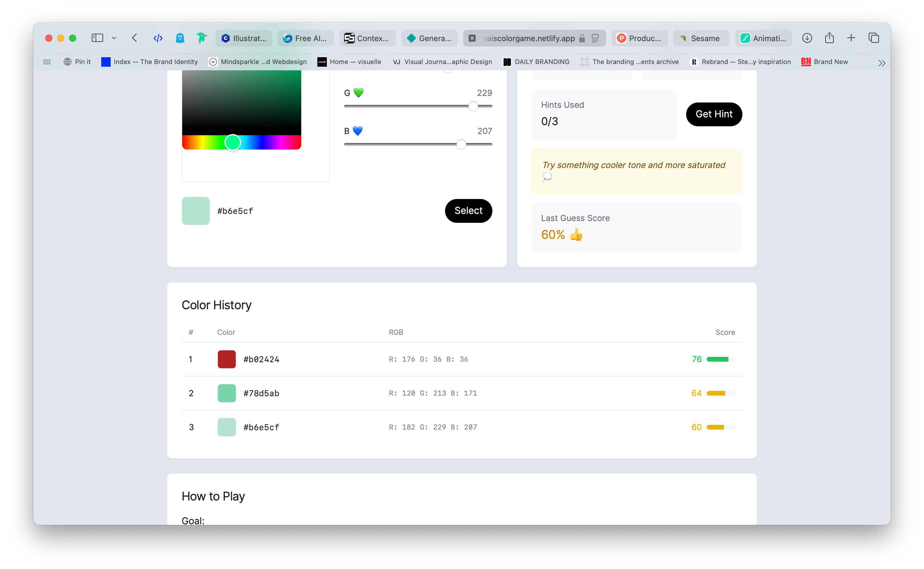Open the Rebrand — Ste...y inspiration bookmark

point(741,62)
